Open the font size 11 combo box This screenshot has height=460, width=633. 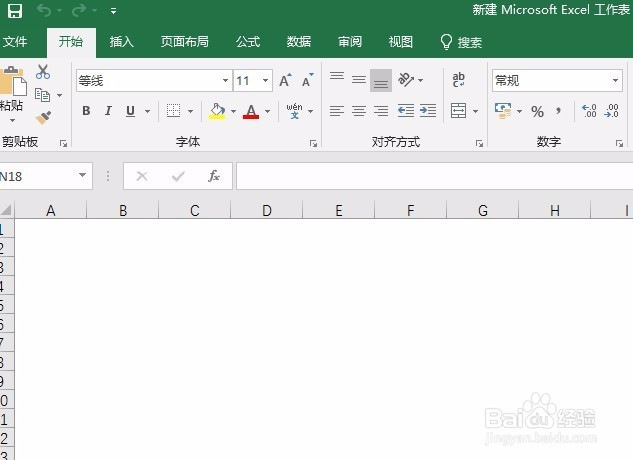coord(253,80)
